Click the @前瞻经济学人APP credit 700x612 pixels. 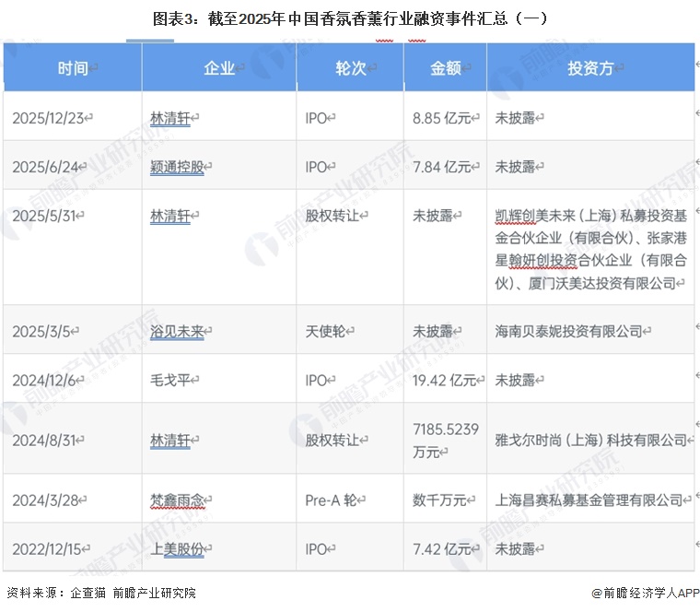point(645,594)
